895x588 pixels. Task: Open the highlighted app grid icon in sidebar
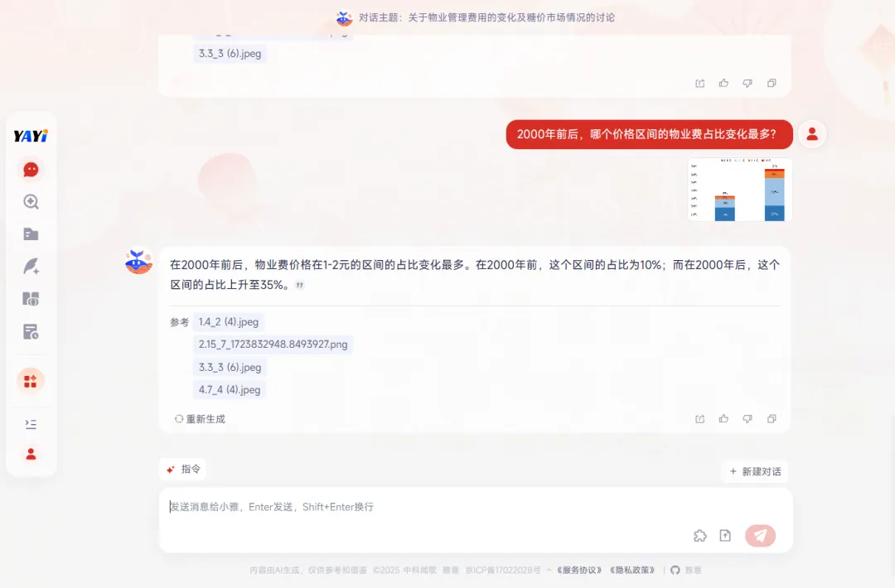(31, 381)
